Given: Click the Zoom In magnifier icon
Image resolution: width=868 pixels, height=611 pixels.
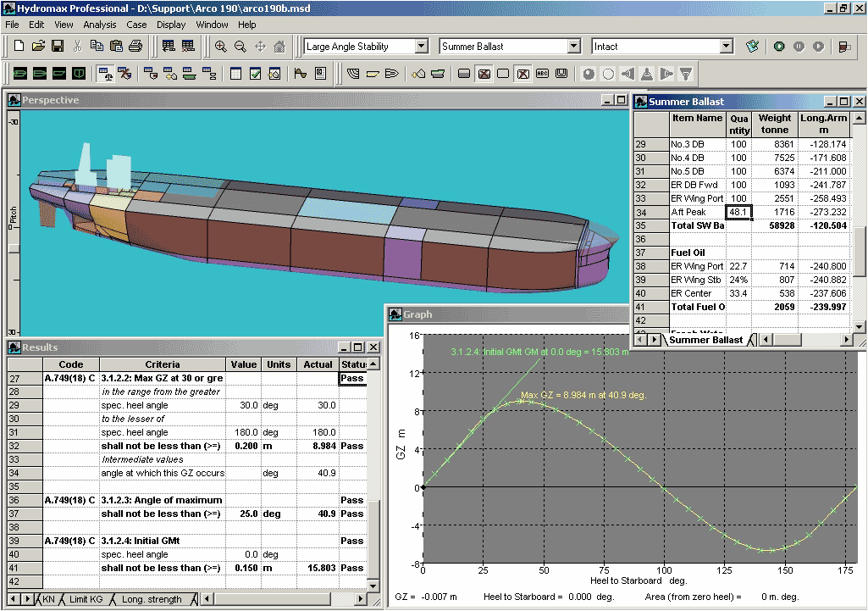Looking at the screenshot, I should coord(220,47).
